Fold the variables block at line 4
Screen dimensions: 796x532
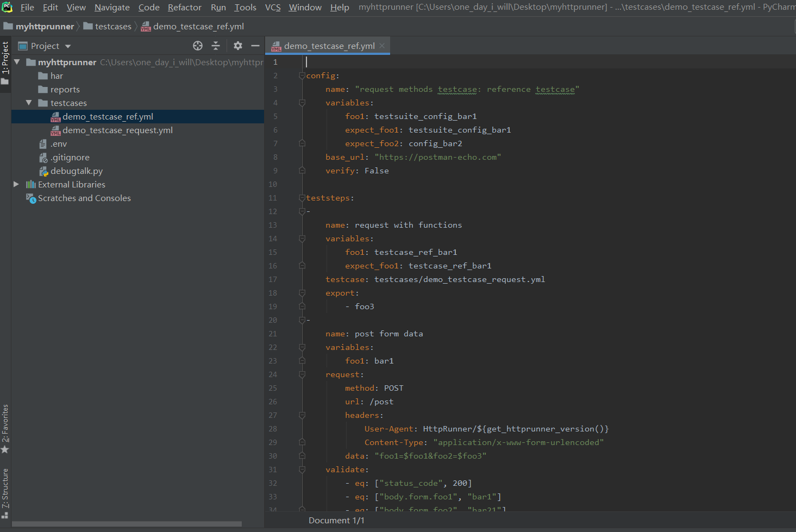[302, 103]
